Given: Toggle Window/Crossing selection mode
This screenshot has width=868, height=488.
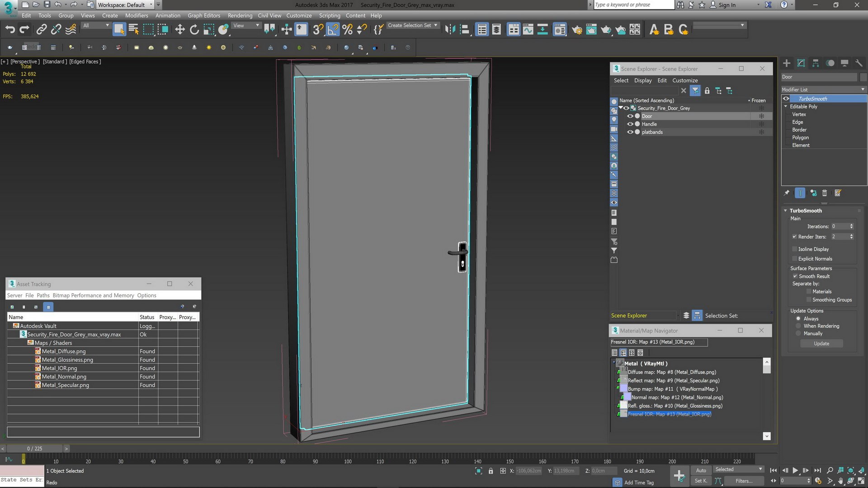Looking at the screenshot, I should [x=163, y=30].
